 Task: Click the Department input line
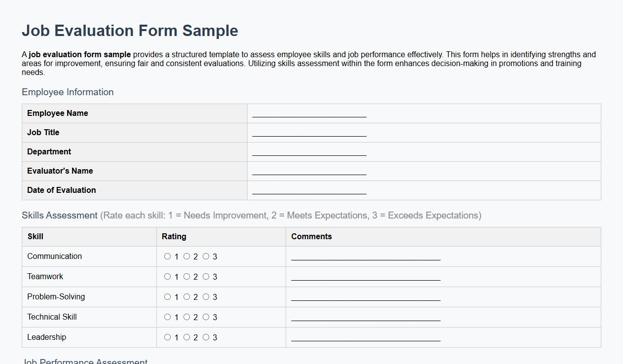[x=309, y=151]
